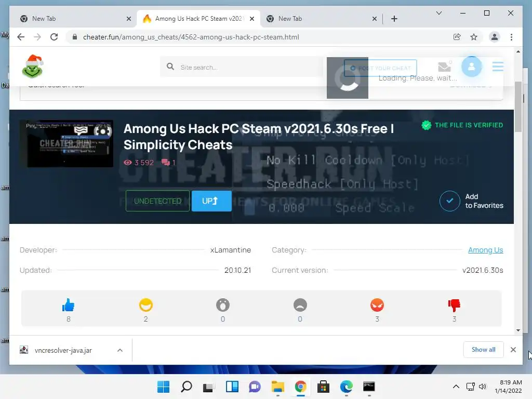Open the Among Us category link
The image size is (532, 399).
(485, 250)
